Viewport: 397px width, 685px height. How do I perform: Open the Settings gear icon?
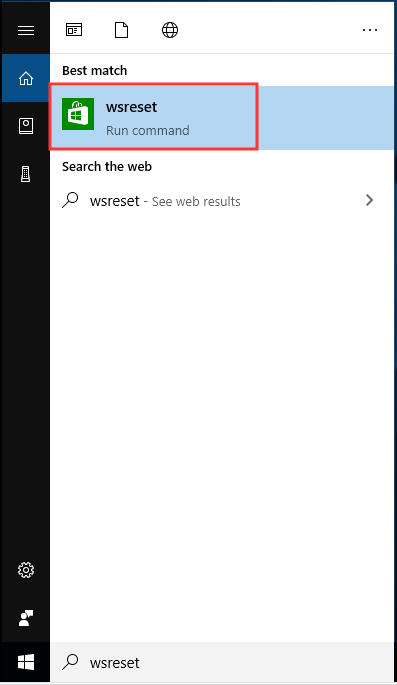pyautogui.click(x=26, y=570)
